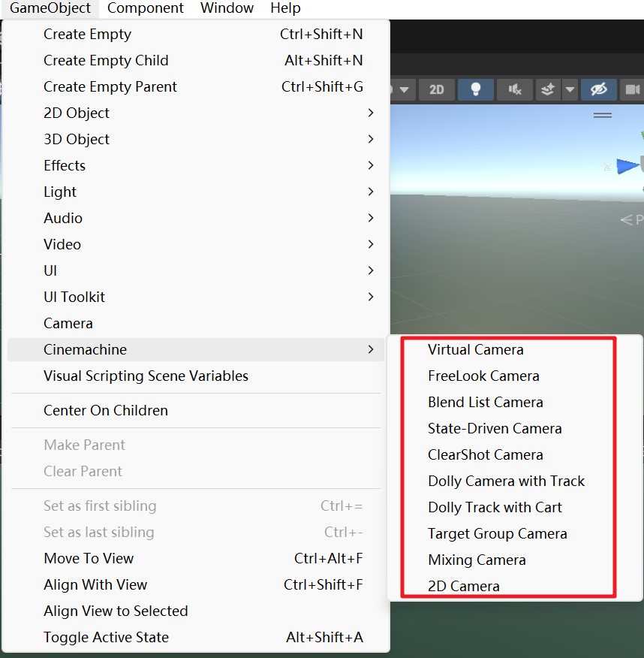Screen dimensions: 644x658
Task: Open dropdown arrow left of 2D button
Action: pyautogui.click(x=404, y=89)
